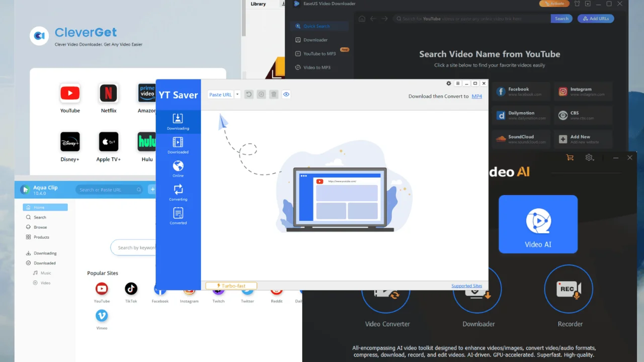Viewport: 644px width, 362px height.
Task: Select Home in Aqua Clip sidebar
Action: [45, 207]
